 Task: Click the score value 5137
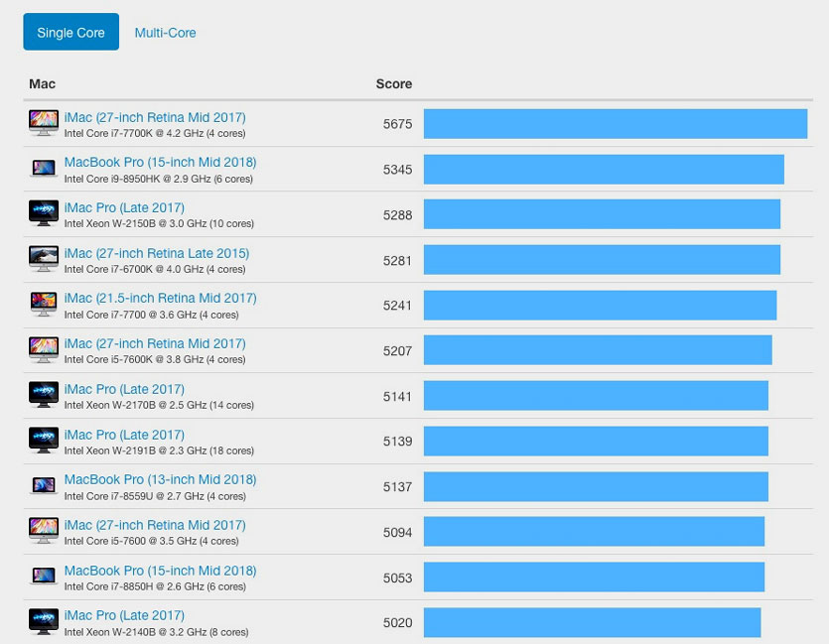(x=397, y=486)
